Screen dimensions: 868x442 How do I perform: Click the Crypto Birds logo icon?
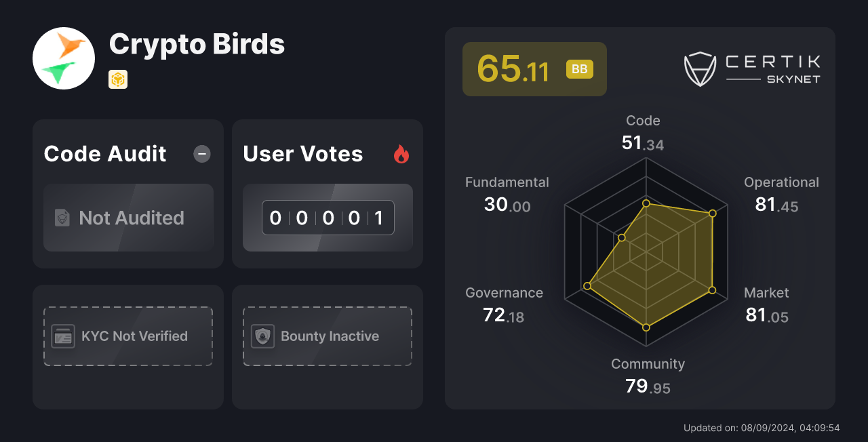pos(64,58)
